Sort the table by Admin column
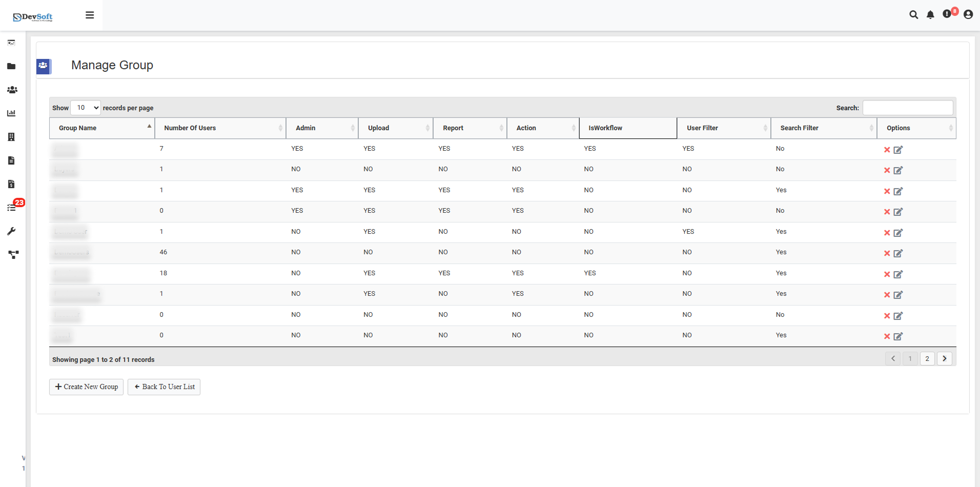Screen dimensions: 980x487 click(x=322, y=128)
